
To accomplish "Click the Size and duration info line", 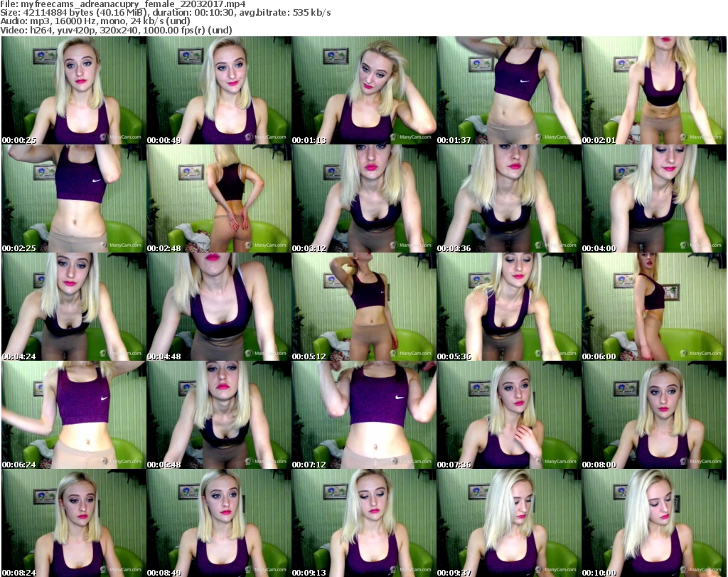I will tap(165, 13).
